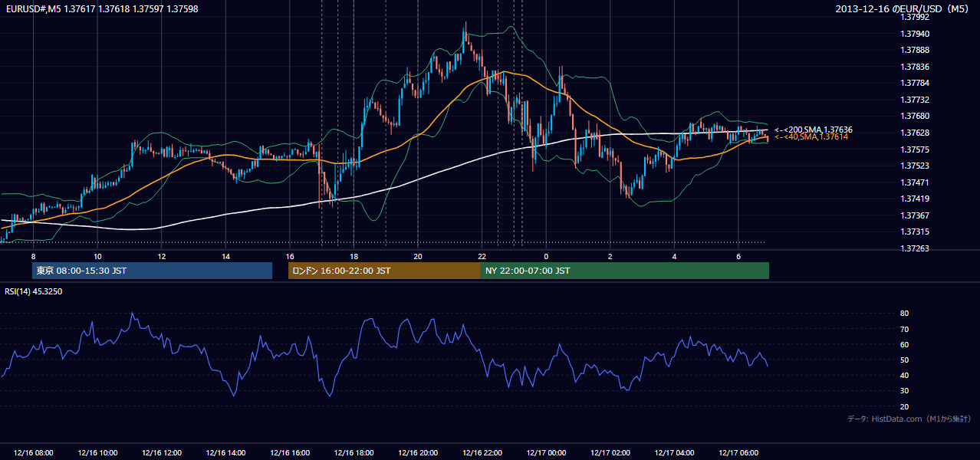Screen dimensions: 980x460
Task: Click price axis value 1.37315
Action: [916, 232]
